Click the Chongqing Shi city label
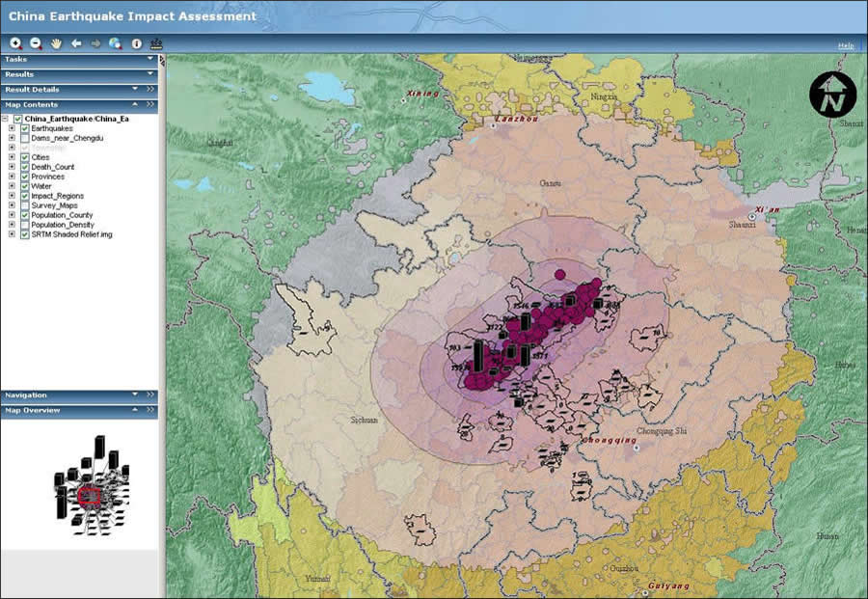The height and width of the screenshot is (599, 868). coord(662,431)
